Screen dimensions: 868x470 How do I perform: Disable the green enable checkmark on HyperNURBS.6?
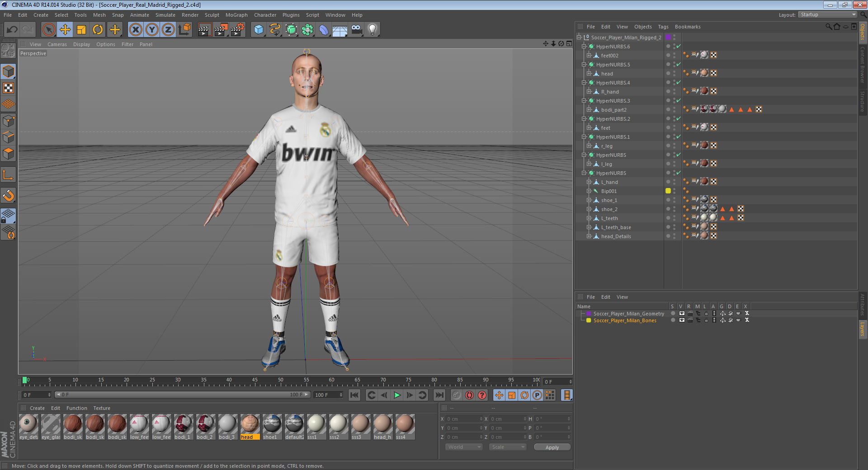click(678, 46)
